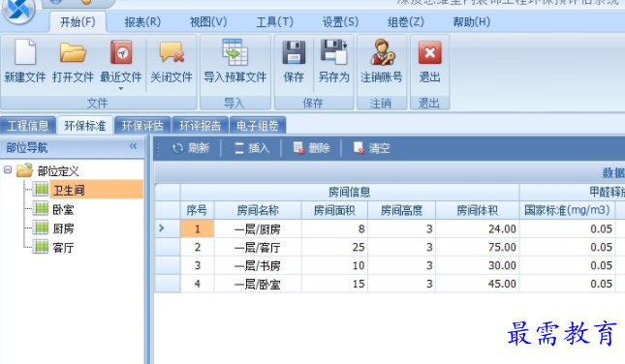Click the 新建文件 new file icon
Viewport: 625px width, 364px height.
point(25,52)
